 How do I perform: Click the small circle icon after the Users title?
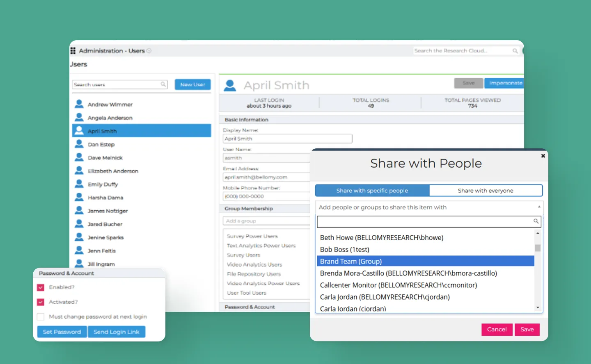pos(149,50)
